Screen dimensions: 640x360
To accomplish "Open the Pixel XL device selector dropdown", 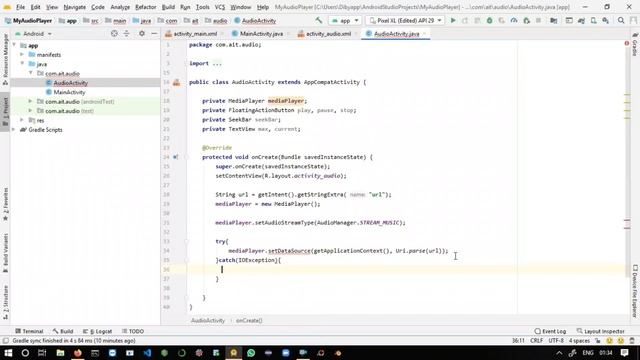I will point(405,20).
